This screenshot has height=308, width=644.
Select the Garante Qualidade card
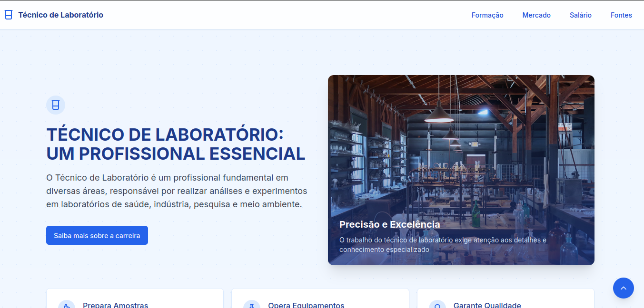(505, 299)
